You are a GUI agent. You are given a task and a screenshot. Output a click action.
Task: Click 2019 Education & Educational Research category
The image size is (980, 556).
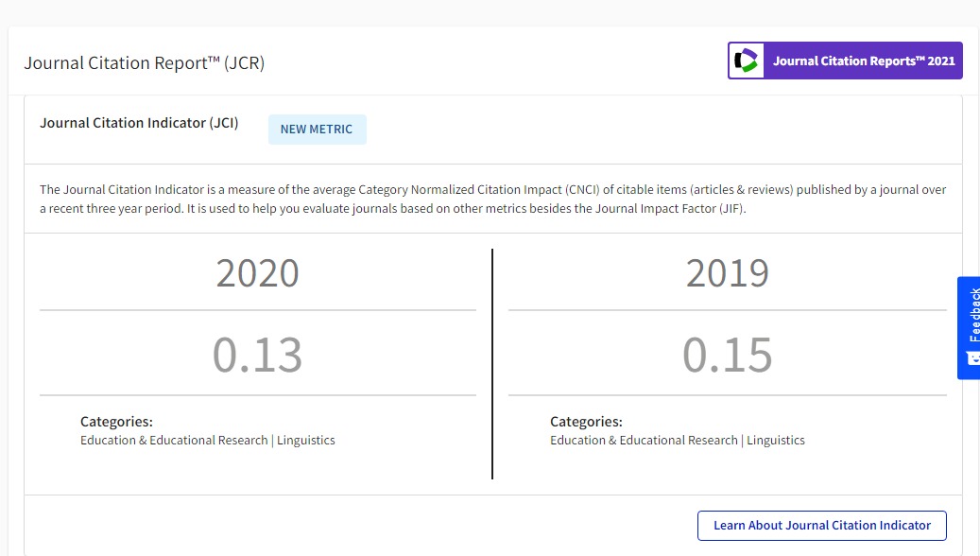pyautogui.click(x=644, y=441)
